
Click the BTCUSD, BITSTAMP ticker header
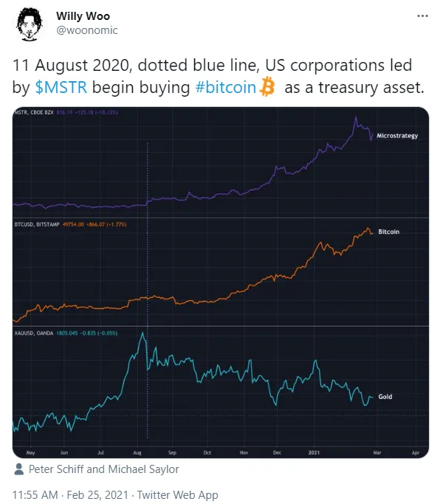point(37,224)
